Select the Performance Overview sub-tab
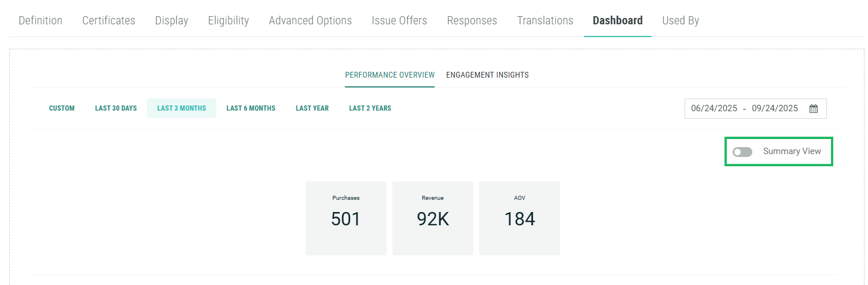This screenshot has height=285, width=868. (x=389, y=75)
